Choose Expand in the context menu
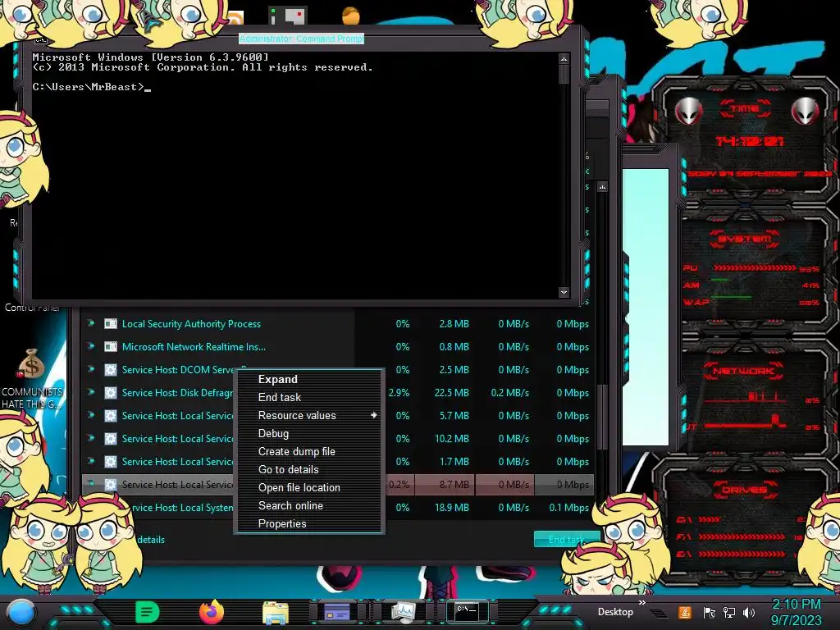 click(x=308, y=379)
